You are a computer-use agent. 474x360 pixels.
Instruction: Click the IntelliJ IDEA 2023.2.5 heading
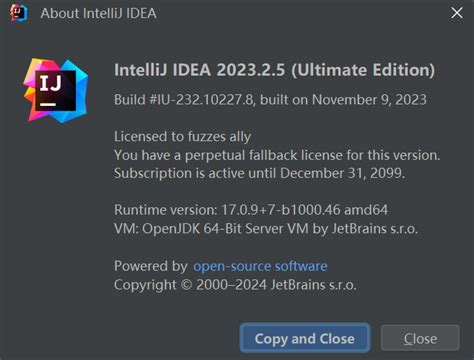pos(274,70)
